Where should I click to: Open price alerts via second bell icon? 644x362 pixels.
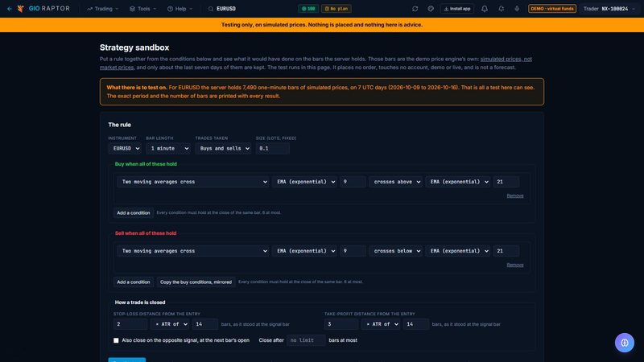click(x=501, y=9)
